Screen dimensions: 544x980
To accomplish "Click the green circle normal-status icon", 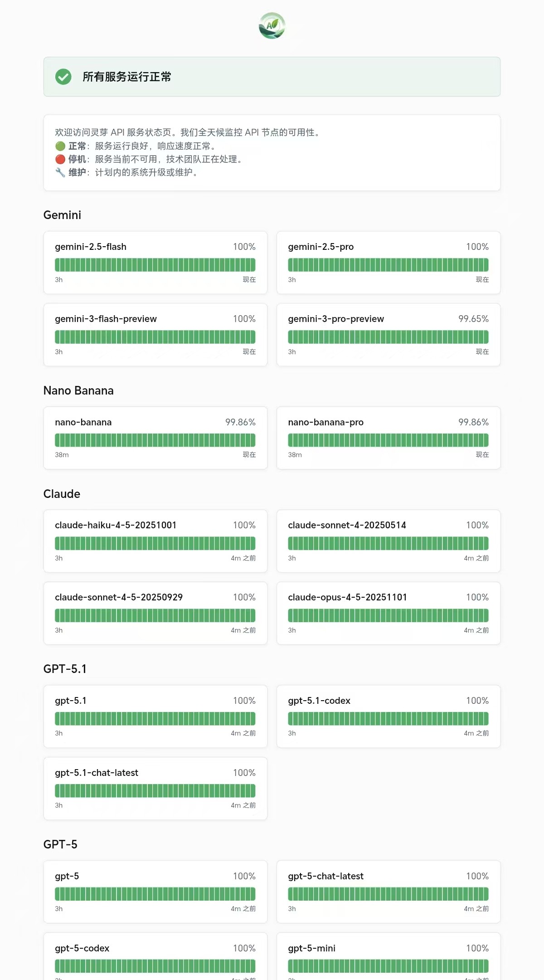I will pyautogui.click(x=60, y=146).
